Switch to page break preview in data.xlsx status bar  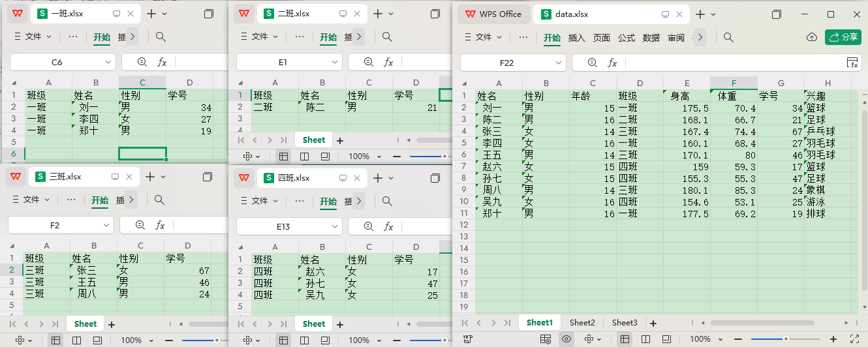point(667,339)
